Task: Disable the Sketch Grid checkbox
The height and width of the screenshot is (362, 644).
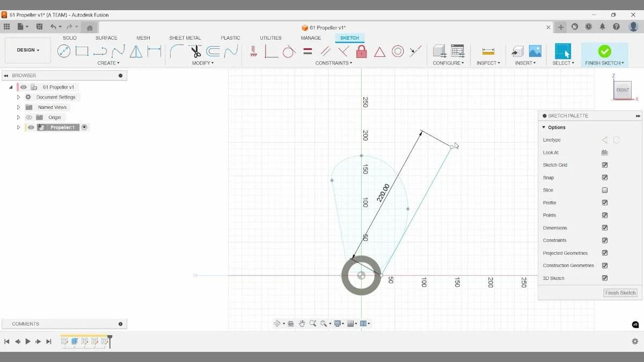Action: coord(604,165)
